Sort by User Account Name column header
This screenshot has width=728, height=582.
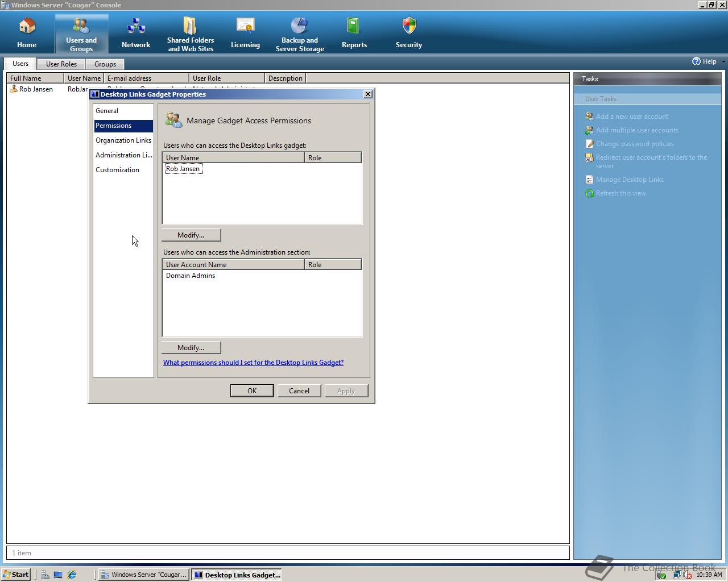tap(234, 264)
